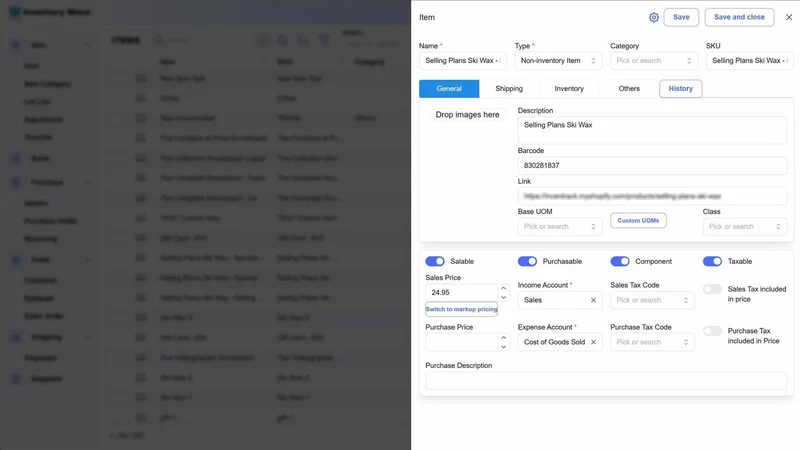This screenshot has height=450, width=800.
Task: Focus the SKU input field
Action: click(749, 61)
